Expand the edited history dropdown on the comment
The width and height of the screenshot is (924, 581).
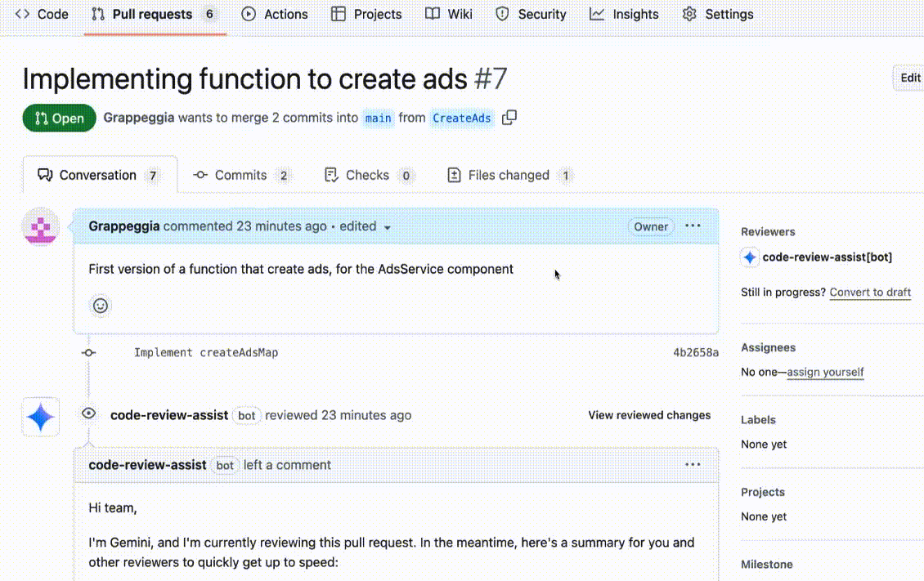tap(387, 226)
